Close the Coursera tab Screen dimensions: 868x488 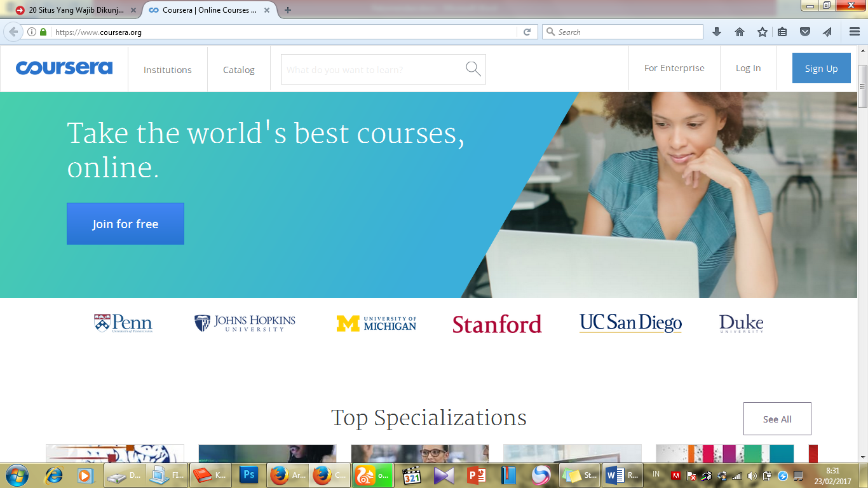tap(267, 10)
